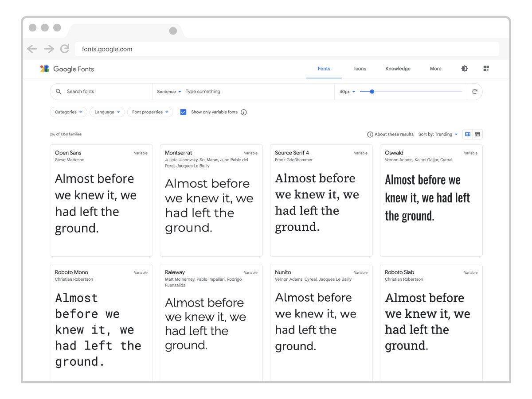Open the Sentence preview type dropdown
Screen dimensions: 532x399
click(x=168, y=91)
